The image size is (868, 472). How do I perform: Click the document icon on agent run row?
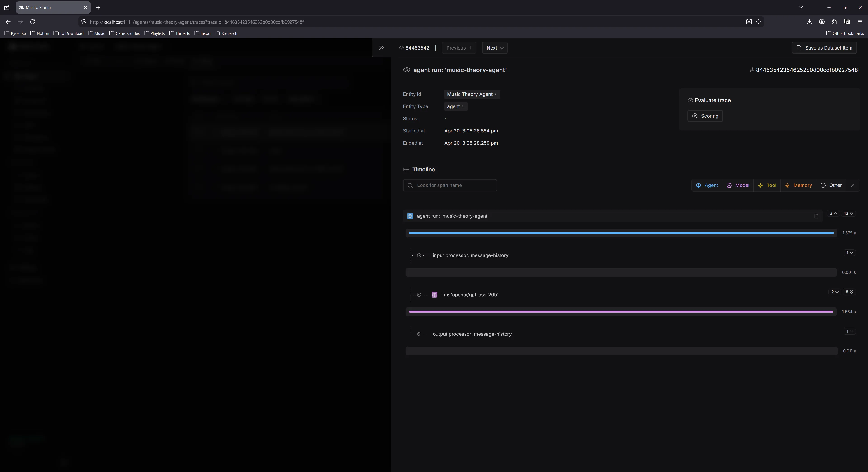[x=816, y=216]
